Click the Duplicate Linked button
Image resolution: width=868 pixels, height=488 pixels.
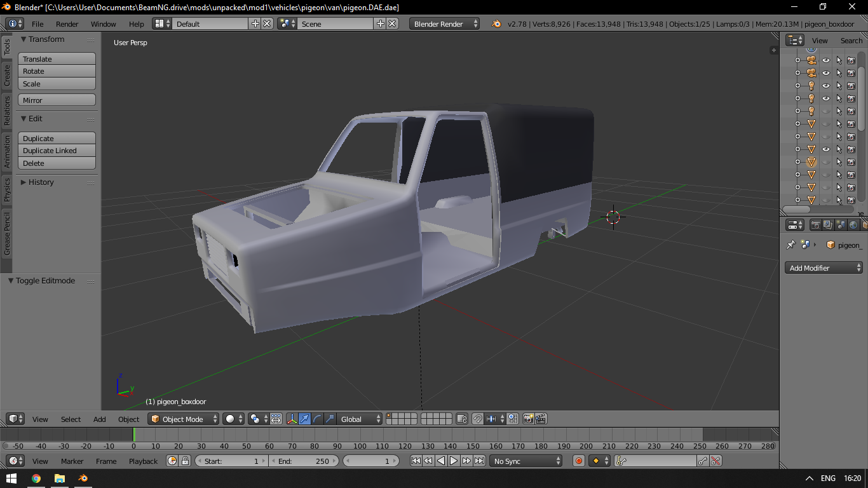coord(57,151)
